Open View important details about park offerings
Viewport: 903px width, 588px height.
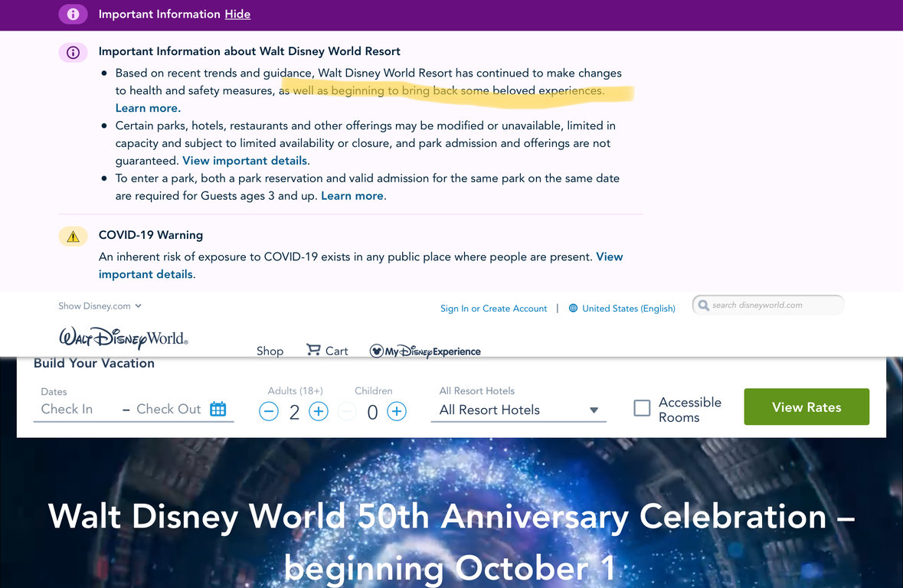245,160
